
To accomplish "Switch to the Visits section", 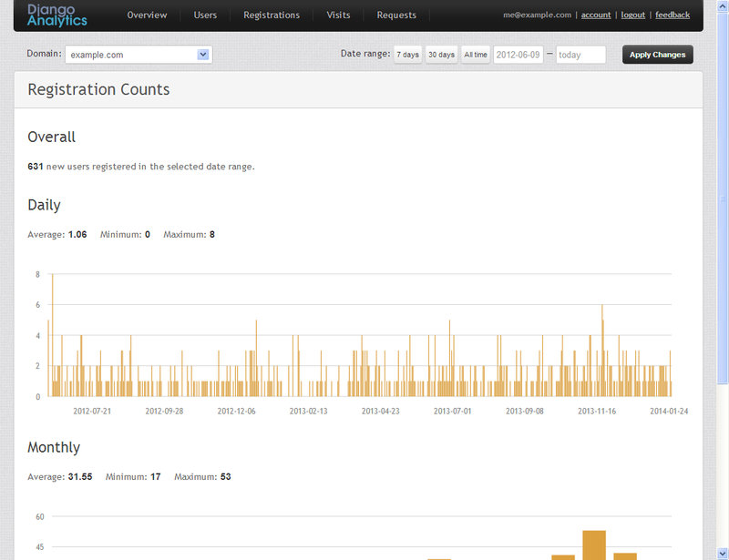I will (x=338, y=15).
